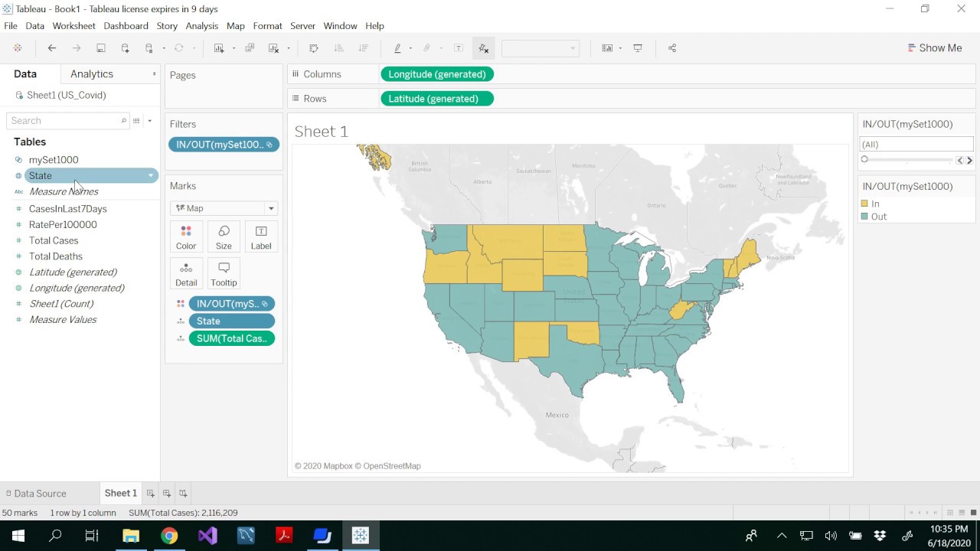Click the Save workbook toolbar icon
Screen dimensions: 980x551
click(x=100, y=48)
